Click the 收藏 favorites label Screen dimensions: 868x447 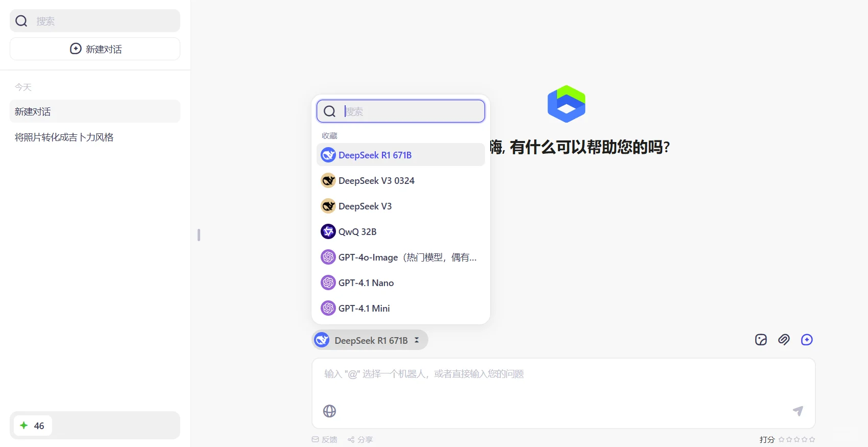click(329, 136)
